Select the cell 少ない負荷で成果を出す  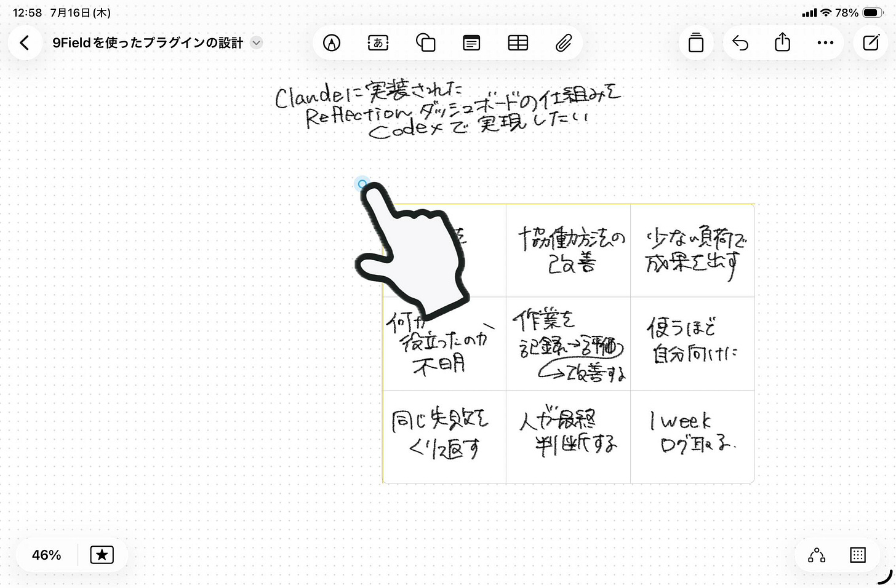pyautogui.click(x=692, y=251)
